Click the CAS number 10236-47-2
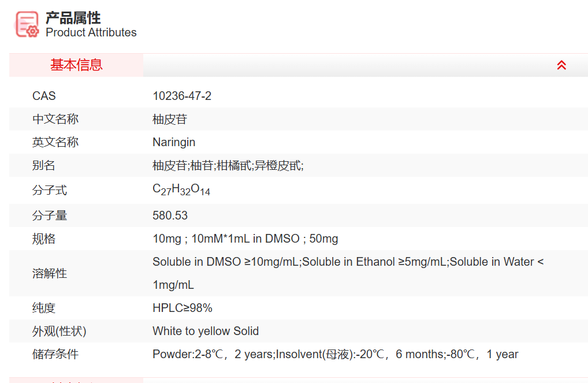Screen dimensions: 588x383 point(182,96)
